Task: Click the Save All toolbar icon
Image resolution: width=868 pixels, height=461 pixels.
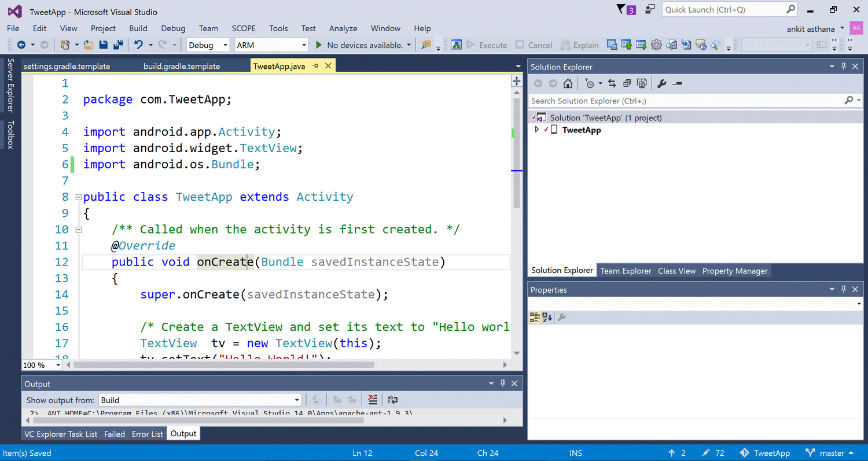Action: 118,45
